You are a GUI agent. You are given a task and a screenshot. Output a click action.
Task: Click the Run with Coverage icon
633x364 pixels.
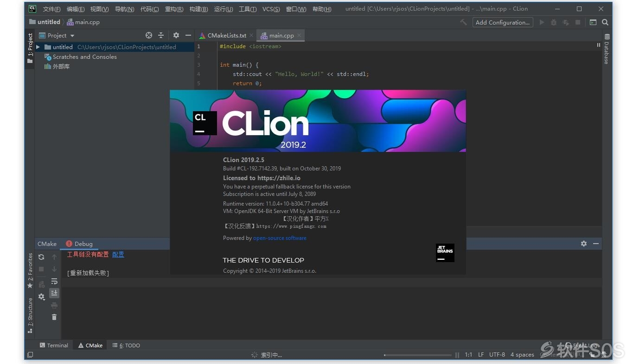coord(566,22)
